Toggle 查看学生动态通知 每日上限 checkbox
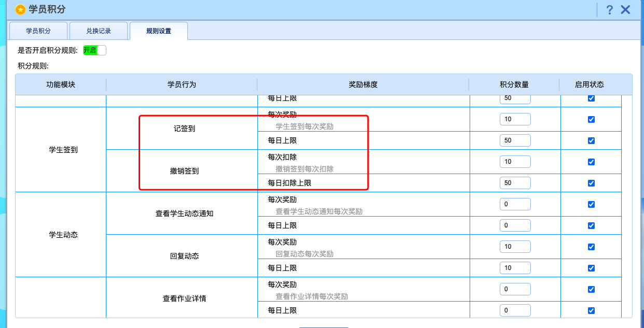The height and width of the screenshot is (328, 644). pos(591,225)
